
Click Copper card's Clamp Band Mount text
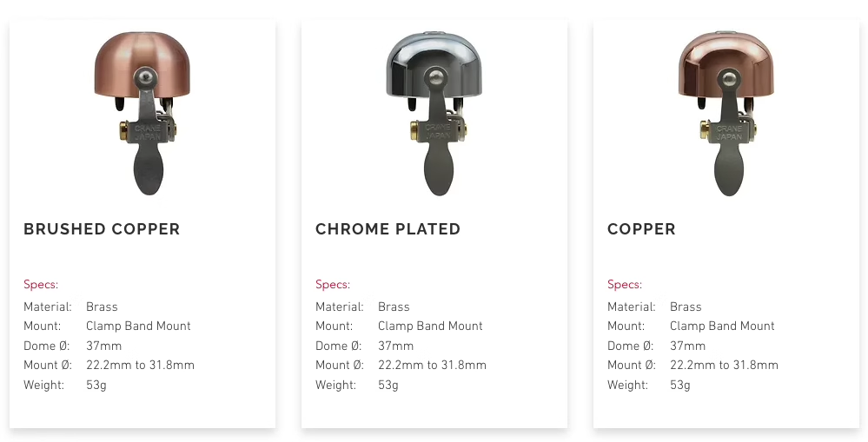(x=722, y=327)
